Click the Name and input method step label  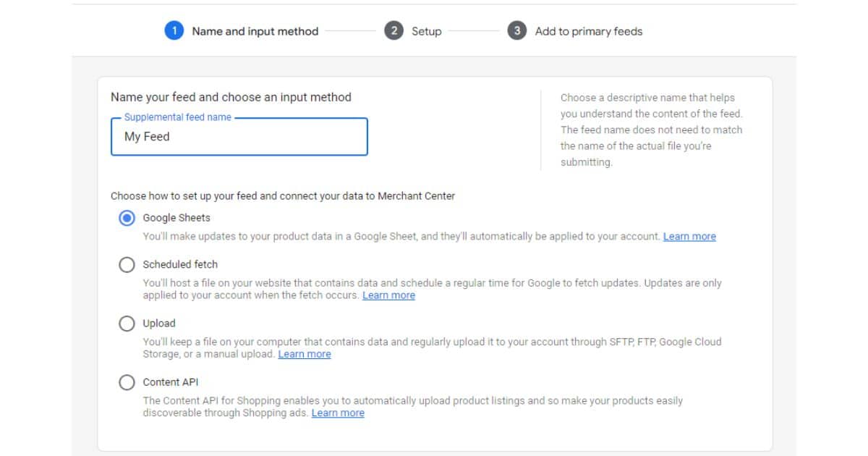255,31
